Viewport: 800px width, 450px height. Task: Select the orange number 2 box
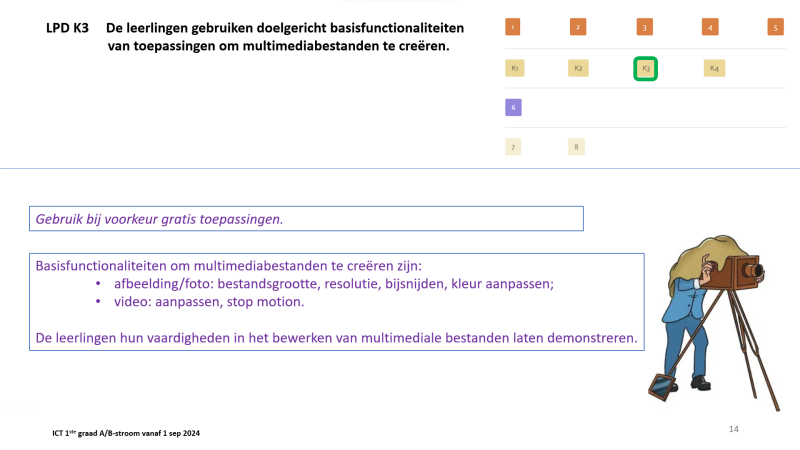click(x=578, y=27)
